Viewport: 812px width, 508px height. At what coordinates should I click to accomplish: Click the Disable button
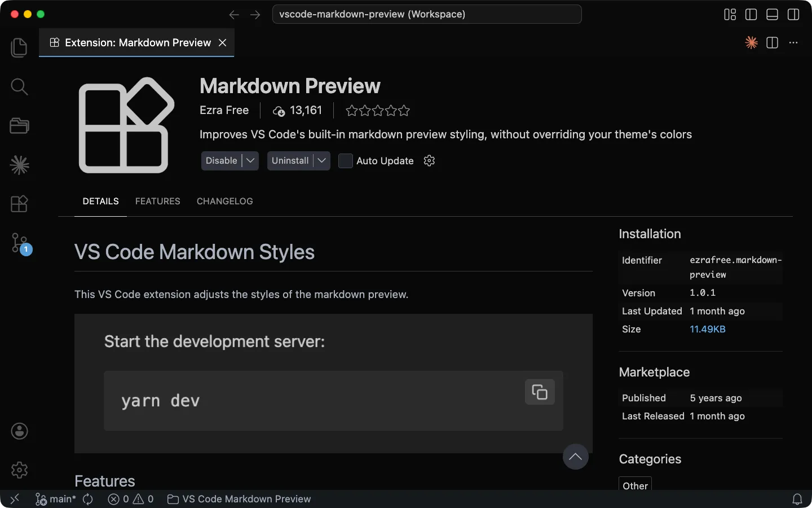click(x=222, y=161)
